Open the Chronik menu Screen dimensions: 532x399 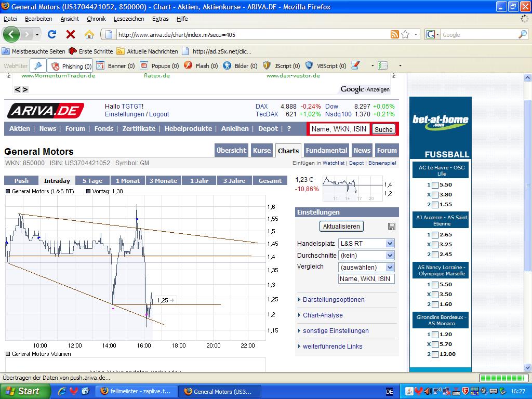coord(96,19)
